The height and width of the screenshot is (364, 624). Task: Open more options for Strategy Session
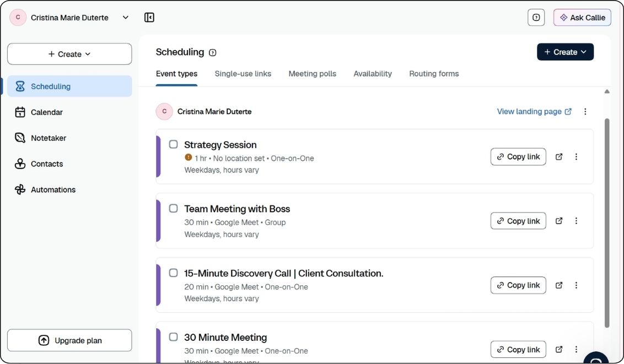576,156
